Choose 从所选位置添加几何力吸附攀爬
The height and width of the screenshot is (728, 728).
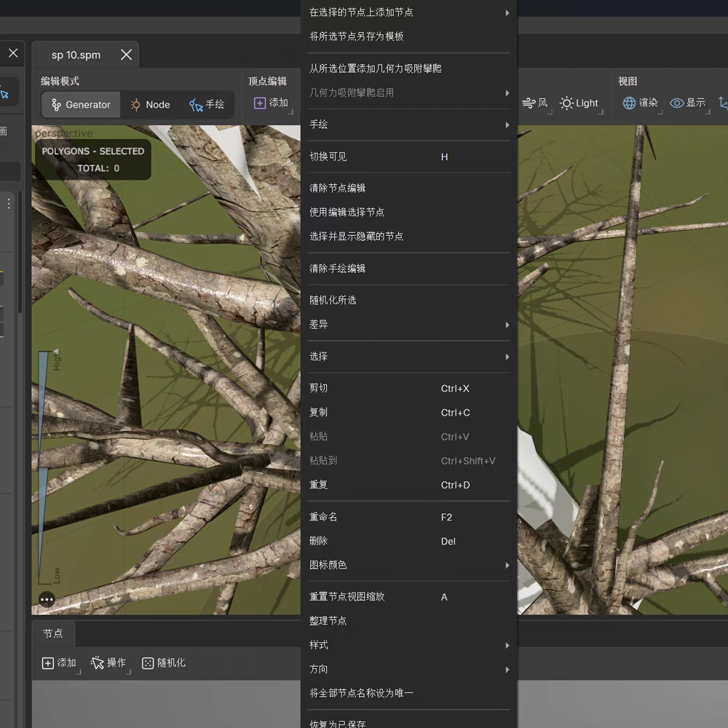(x=409, y=68)
